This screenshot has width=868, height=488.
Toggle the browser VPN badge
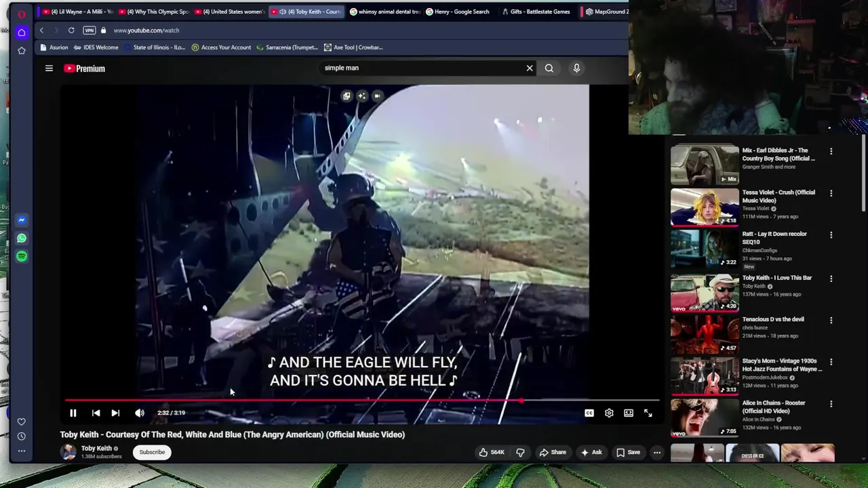(x=89, y=30)
